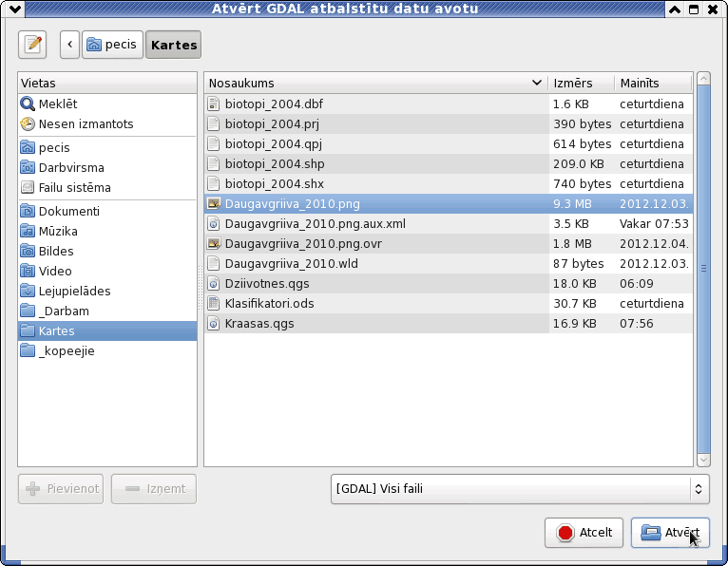Select file biotopi_2004.dbf
Screen dimensions: 728x566
coord(449,104)
